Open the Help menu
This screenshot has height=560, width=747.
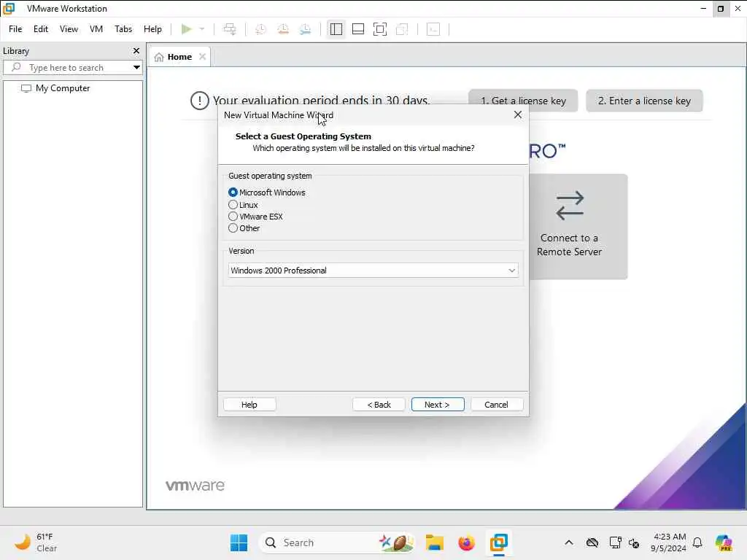tap(153, 29)
